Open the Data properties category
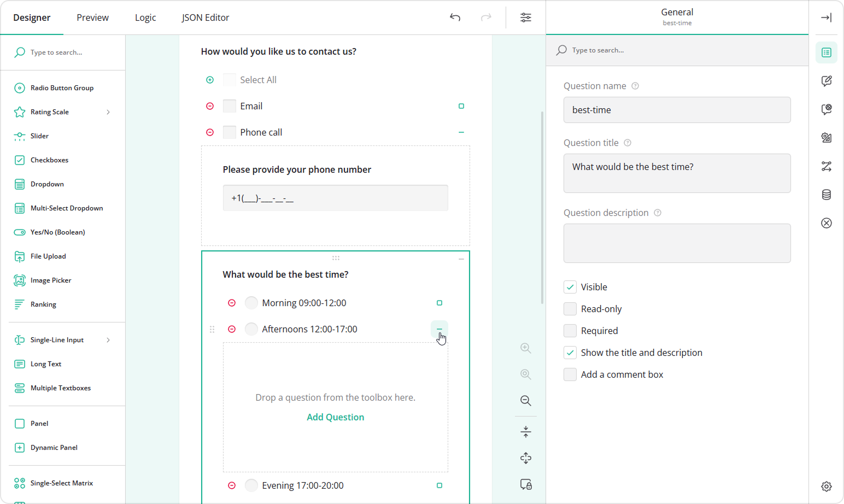 (826, 194)
